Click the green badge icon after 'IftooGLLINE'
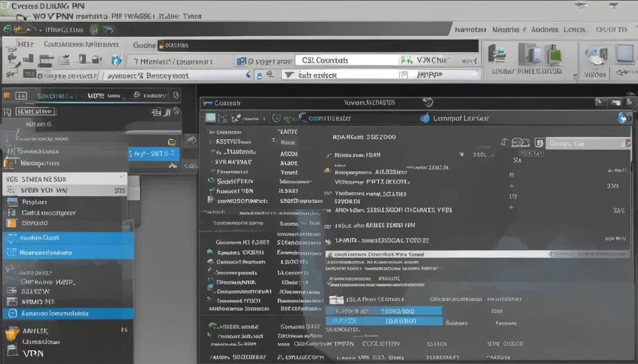 (x=94, y=29)
